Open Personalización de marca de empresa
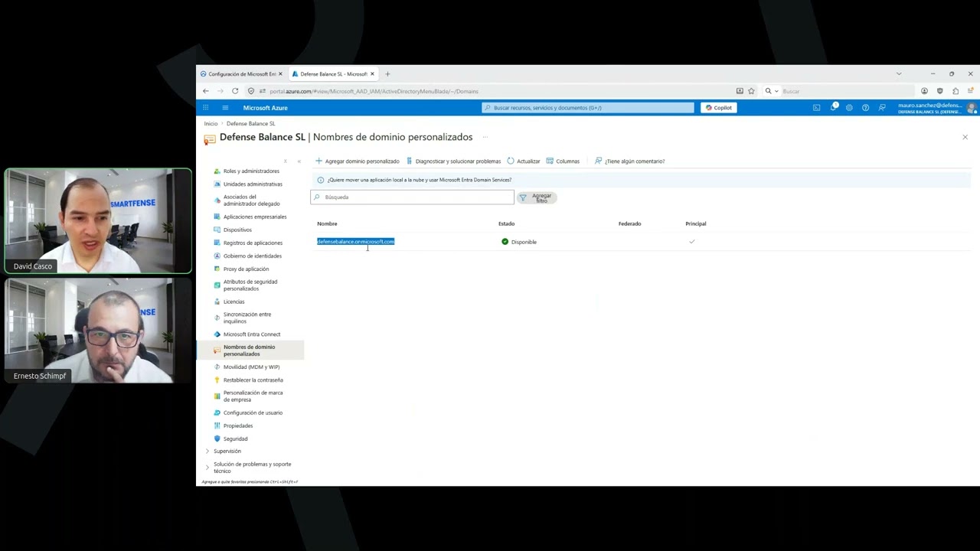The height and width of the screenshot is (551, 980). tap(253, 396)
